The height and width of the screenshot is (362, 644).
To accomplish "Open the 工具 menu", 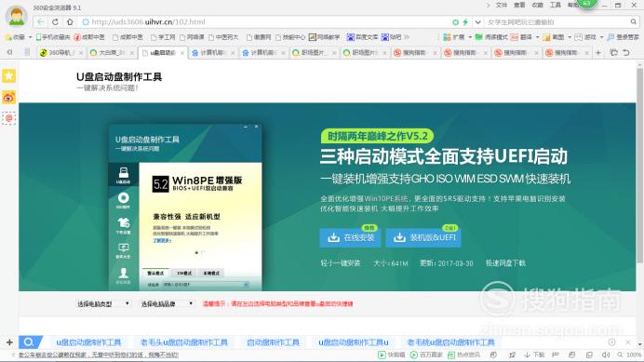I will tap(556, 5).
